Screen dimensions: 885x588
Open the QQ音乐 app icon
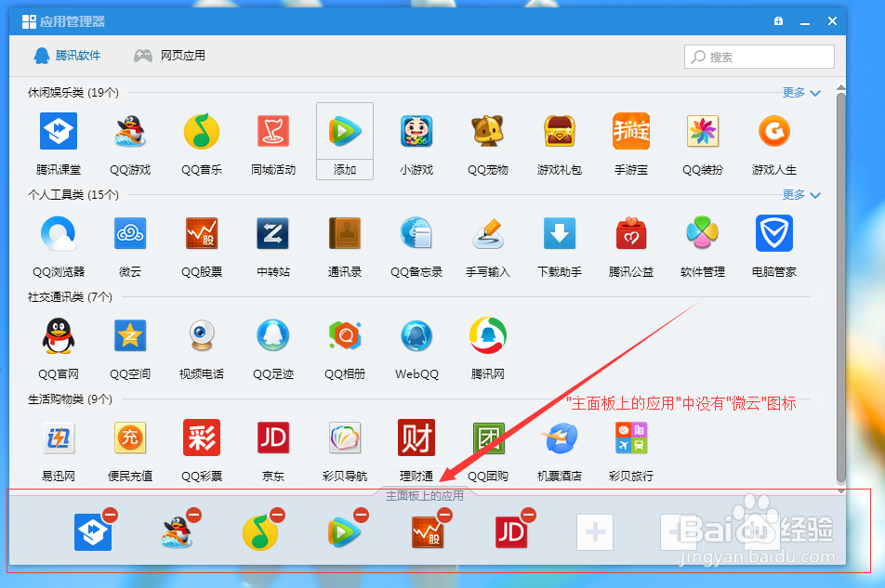(x=202, y=131)
